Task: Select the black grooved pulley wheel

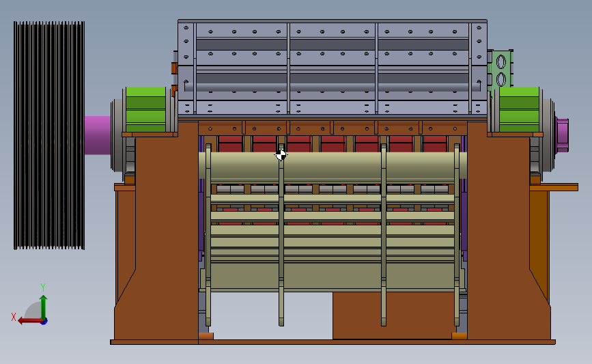Action: (49, 135)
